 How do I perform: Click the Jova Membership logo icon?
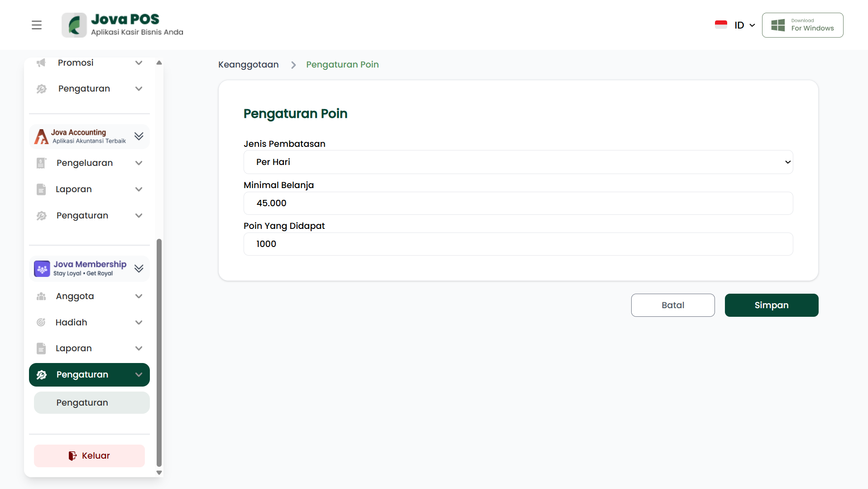pyautogui.click(x=42, y=269)
